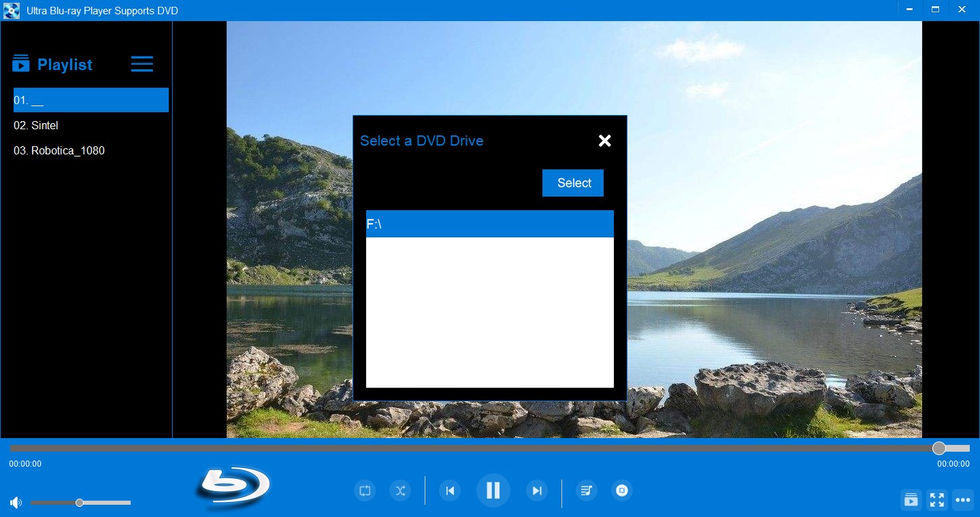Adjust the volume slider
Image resolution: width=980 pixels, height=517 pixels.
tap(80, 503)
